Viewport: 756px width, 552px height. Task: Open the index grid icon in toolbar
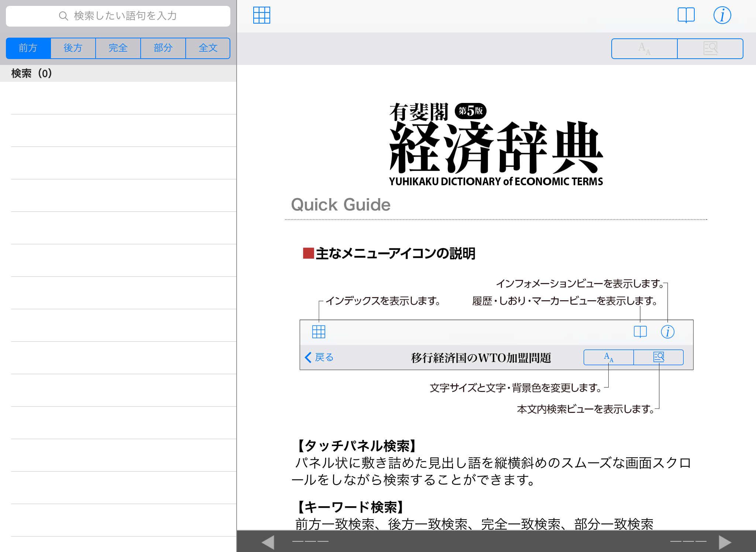261,15
